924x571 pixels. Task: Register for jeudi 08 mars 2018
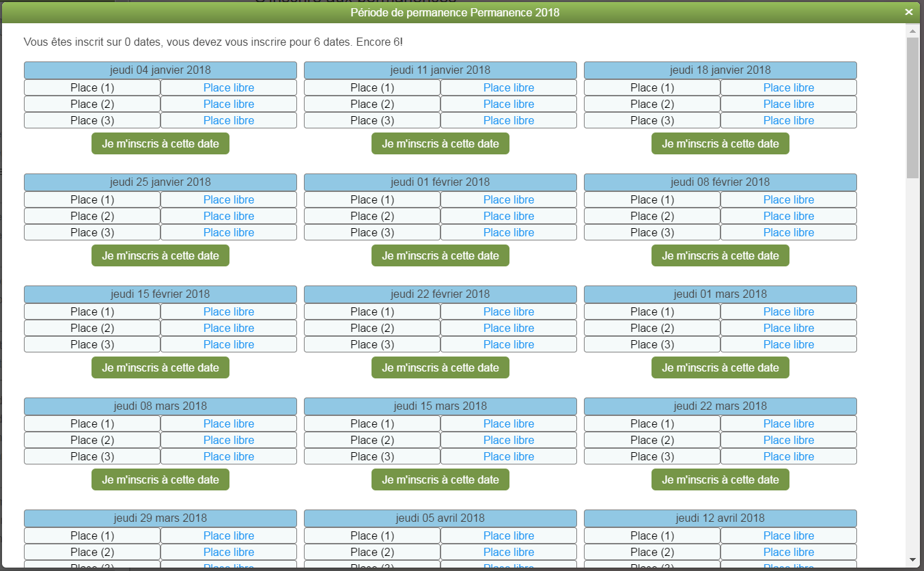pos(160,479)
